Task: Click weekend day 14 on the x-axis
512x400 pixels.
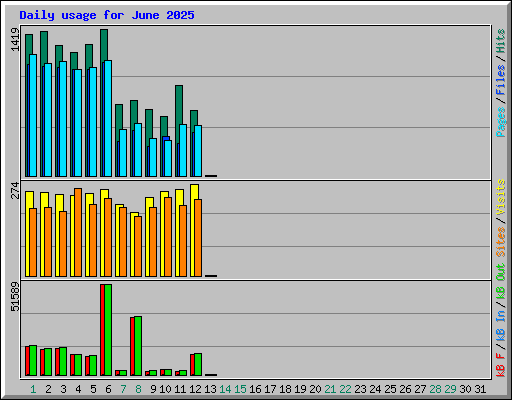Action: (x=225, y=389)
